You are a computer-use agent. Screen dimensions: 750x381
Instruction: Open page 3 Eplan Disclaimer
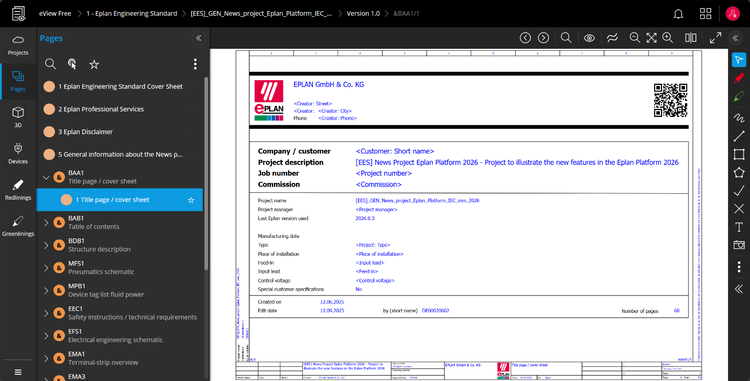point(120,131)
